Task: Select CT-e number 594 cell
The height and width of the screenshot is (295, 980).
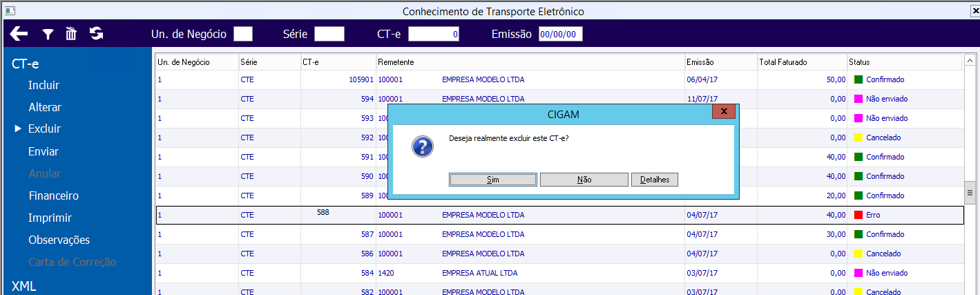Action: [x=367, y=99]
